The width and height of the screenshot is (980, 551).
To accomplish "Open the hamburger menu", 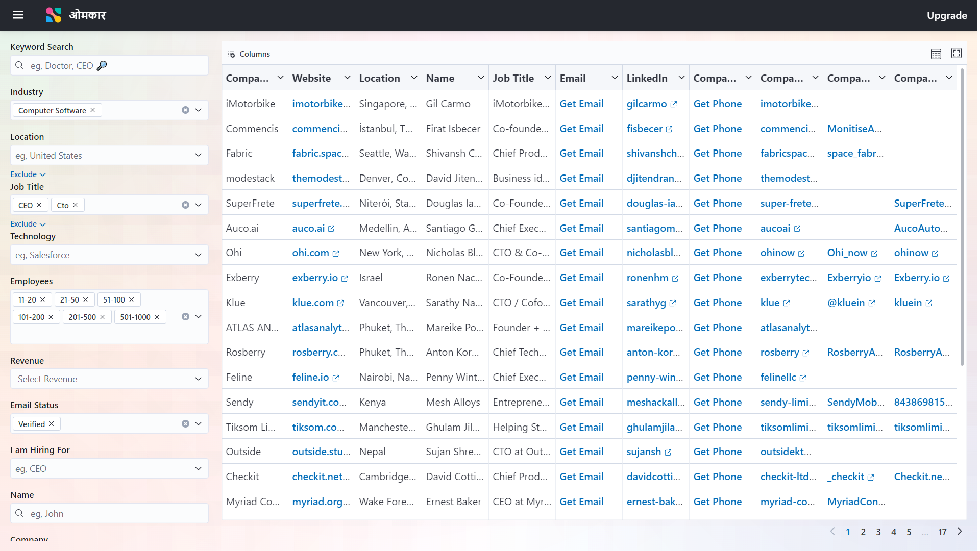I will pos(18,15).
